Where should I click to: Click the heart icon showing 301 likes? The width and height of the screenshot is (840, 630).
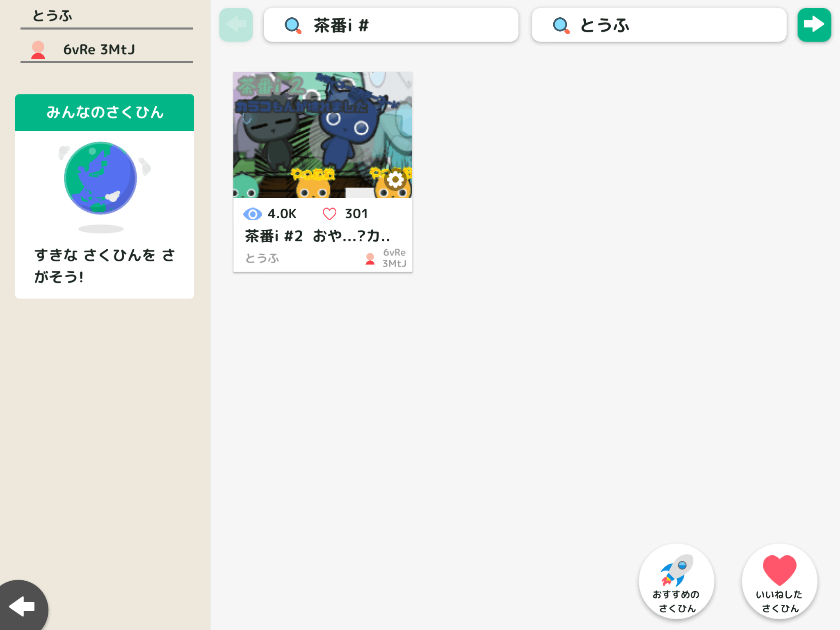(x=329, y=214)
